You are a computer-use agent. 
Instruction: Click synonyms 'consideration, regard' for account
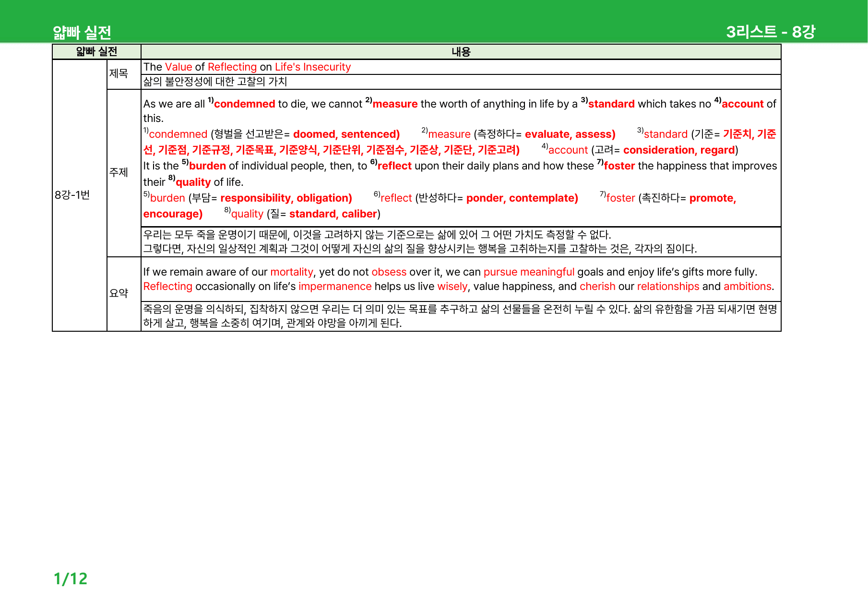tap(679, 150)
